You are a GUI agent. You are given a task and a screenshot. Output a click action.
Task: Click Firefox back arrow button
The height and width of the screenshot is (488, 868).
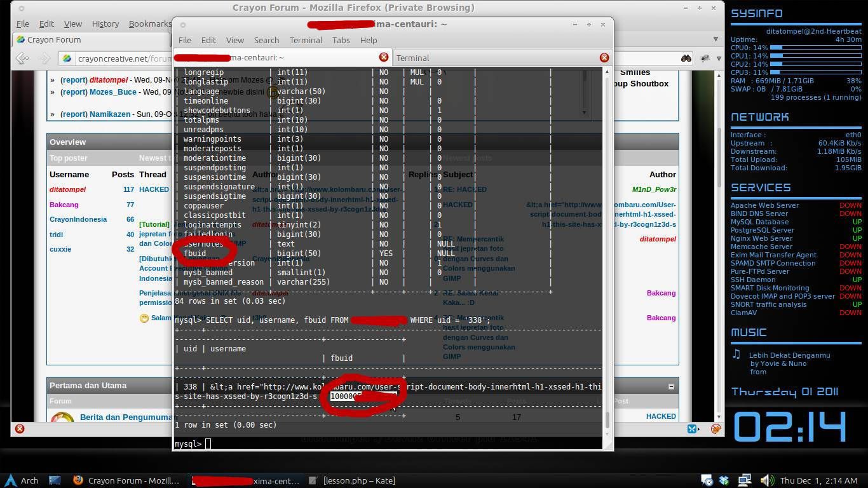point(23,58)
